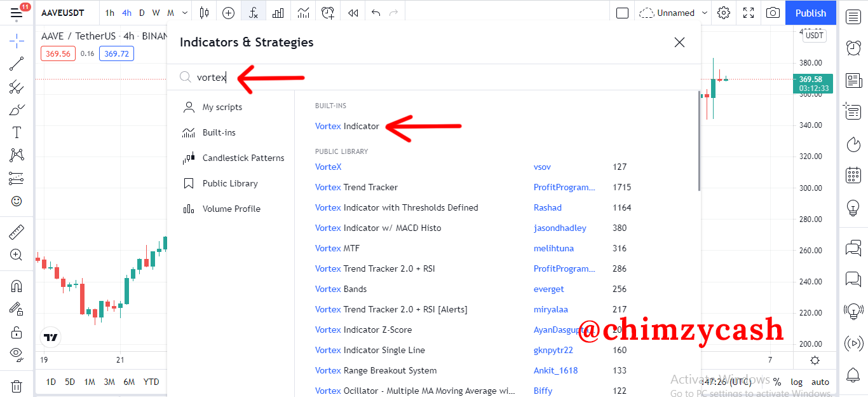The width and height of the screenshot is (868, 397).
Task: Open the Unnamed layout dropdown
Action: click(x=674, y=13)
